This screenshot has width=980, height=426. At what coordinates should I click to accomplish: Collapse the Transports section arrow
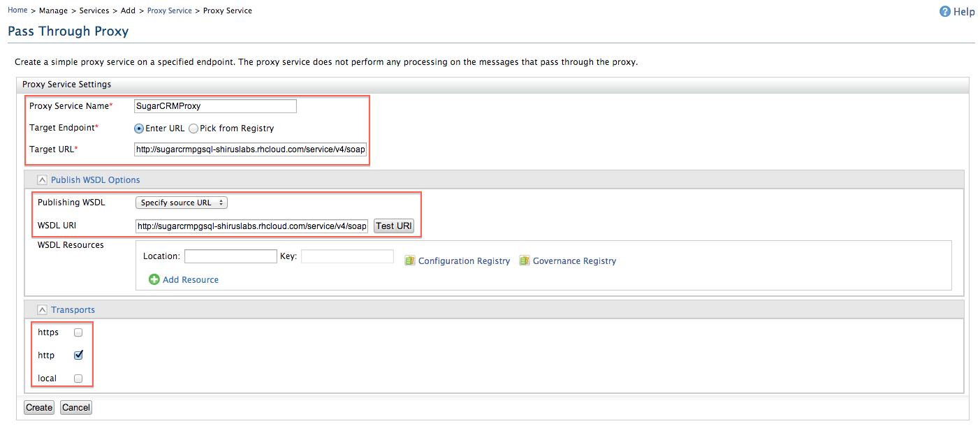coord(43,309)
